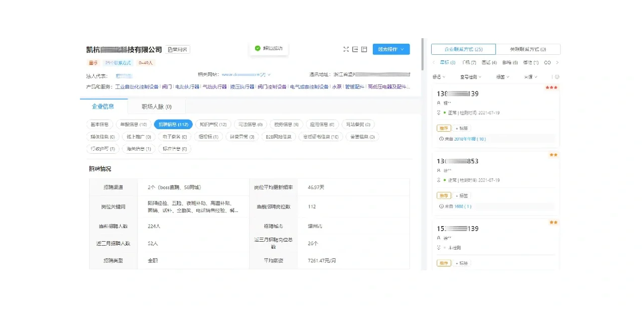The width and height of the screenshot is (644, 309).
Task: Open the 更多操作 dropdown
Action: click(391, 49)
